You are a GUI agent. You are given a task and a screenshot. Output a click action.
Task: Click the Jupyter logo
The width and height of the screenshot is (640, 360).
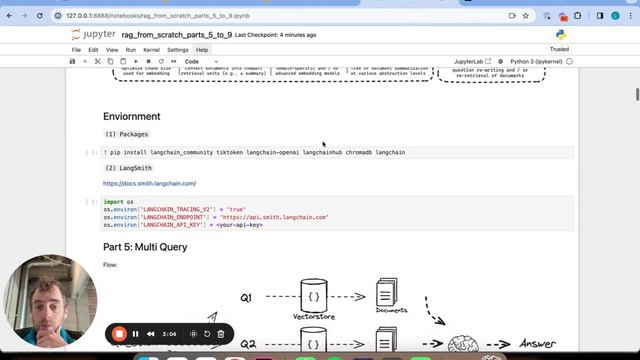[93, 35]
